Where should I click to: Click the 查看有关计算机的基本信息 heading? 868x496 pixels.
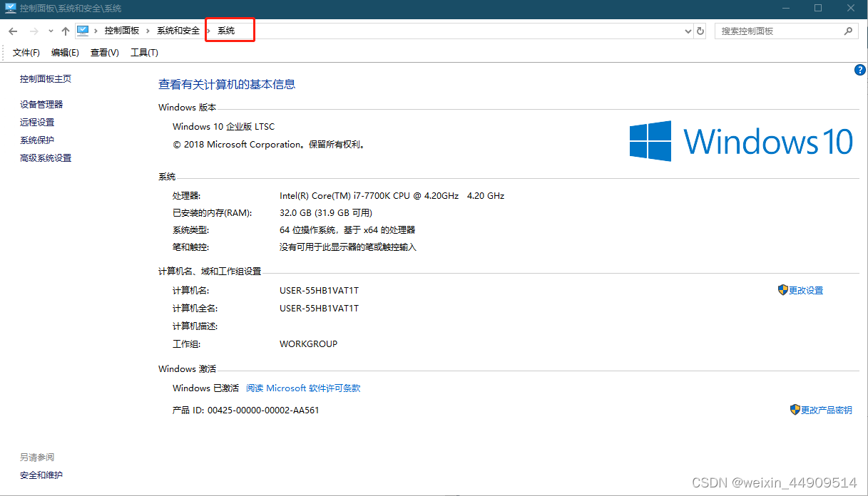[227, 84]
